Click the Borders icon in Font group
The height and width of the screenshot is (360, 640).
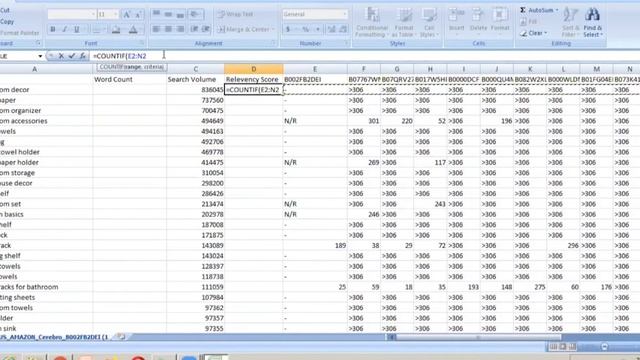pos(97,29)
